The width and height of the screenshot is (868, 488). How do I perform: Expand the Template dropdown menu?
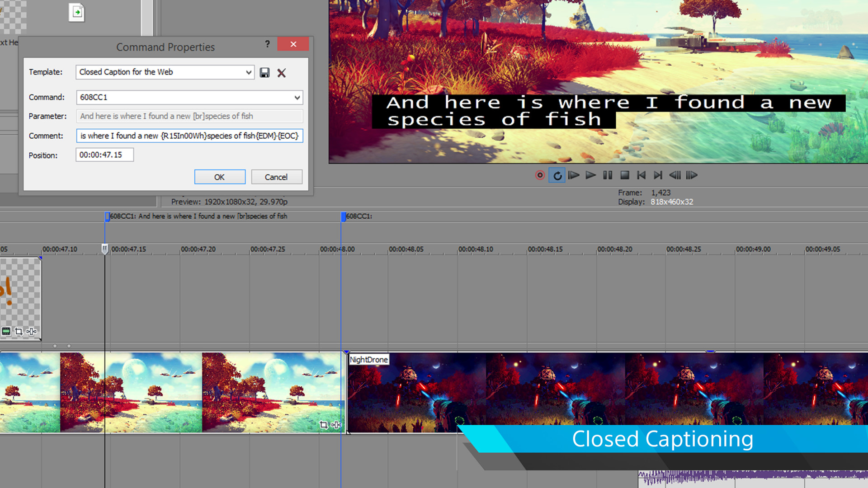[x=248, y=71]
